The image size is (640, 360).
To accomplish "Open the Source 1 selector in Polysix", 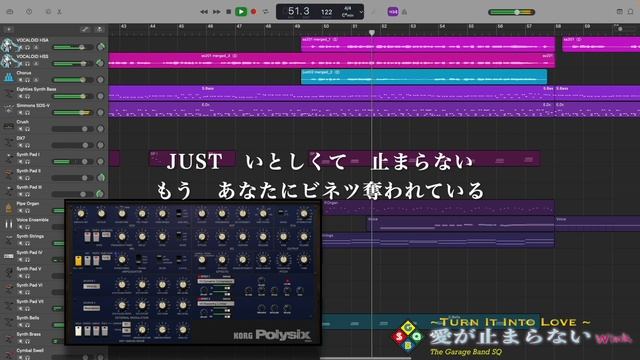I will (91, 286).
